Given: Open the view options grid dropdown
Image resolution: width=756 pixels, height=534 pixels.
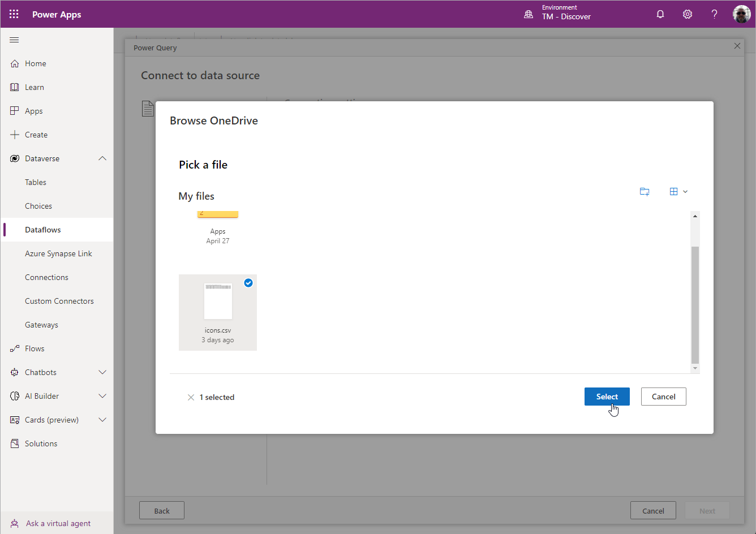Looking at the screenshot, I should [678, 192].
